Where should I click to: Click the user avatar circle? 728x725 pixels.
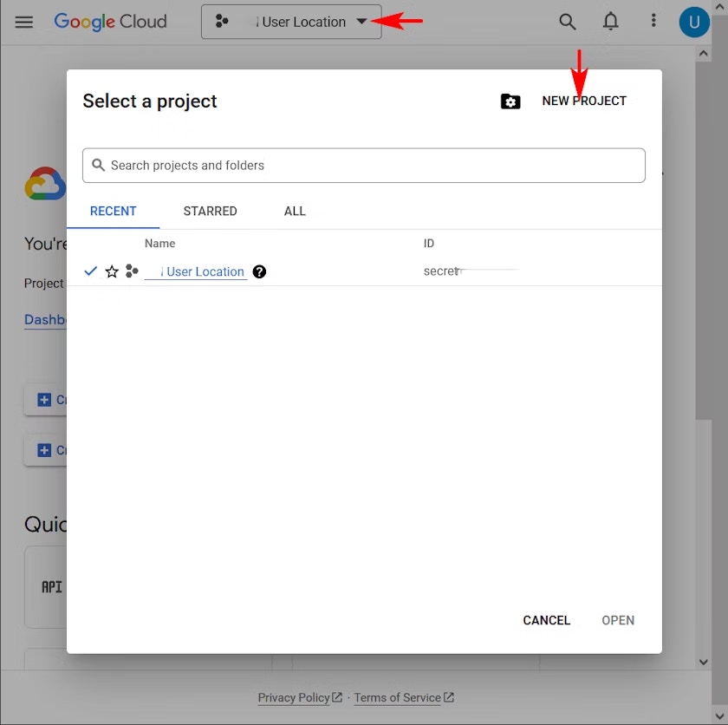coord(694,22)
